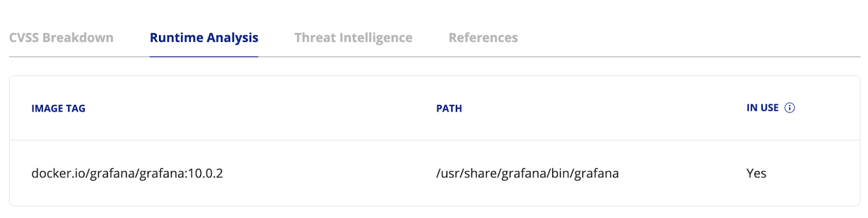Image resolution: width=868 pixels, height=218 pixels.
Task: Click the bottom border of the table card
Action: (x=435, y=205)
